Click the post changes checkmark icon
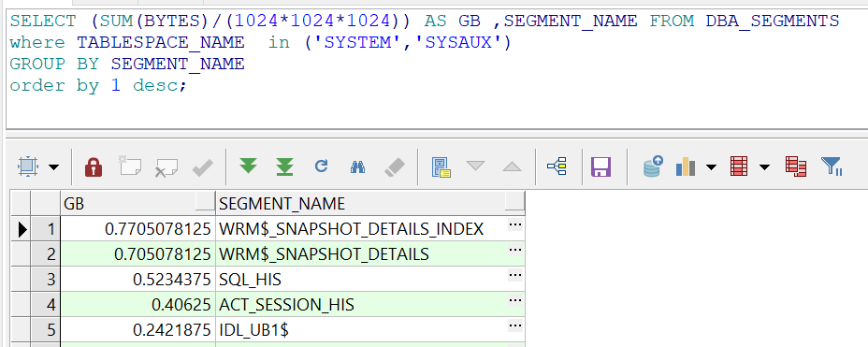This screenshot has width=868, height=347. click(203, 166)
